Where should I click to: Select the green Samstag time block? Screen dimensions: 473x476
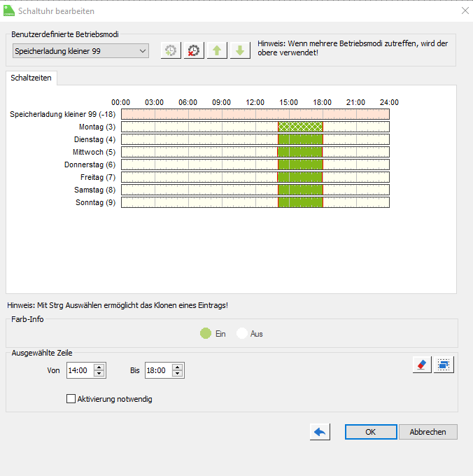tap(300, 190)
